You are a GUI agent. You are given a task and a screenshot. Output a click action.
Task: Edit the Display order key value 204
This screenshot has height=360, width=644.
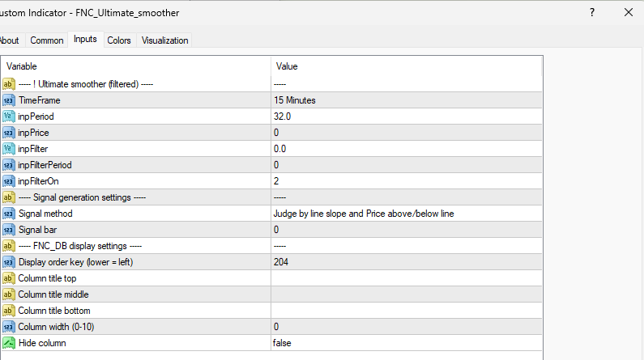405,262
